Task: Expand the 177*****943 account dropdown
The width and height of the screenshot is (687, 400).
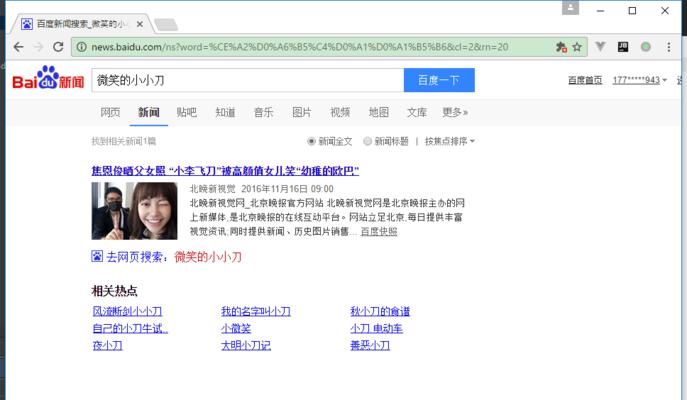Action: point(639,80)
